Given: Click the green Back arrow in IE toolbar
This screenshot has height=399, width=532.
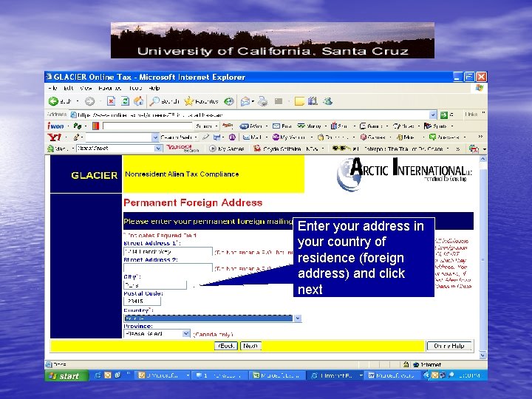Looking at the screenshot, I should click(53, 101).
